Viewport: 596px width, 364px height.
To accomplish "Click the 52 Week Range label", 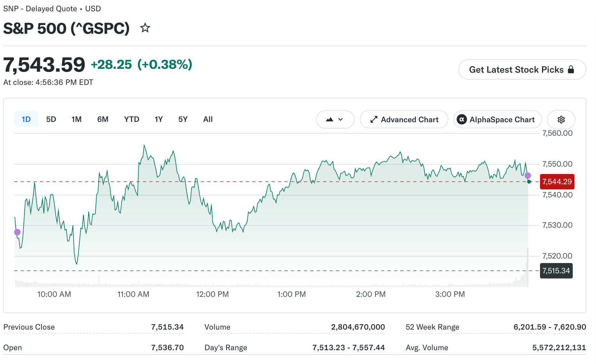I will point(432,327).
